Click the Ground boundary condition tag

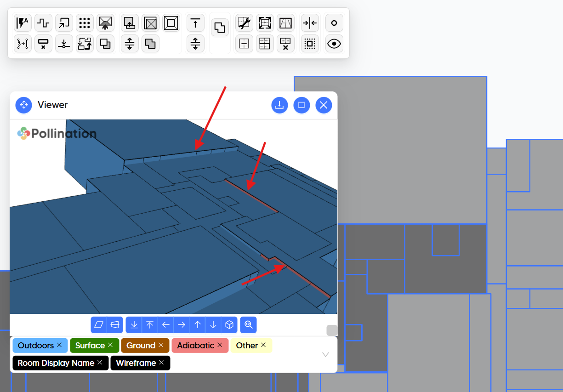pyautogui.click(x=140, y=345)
